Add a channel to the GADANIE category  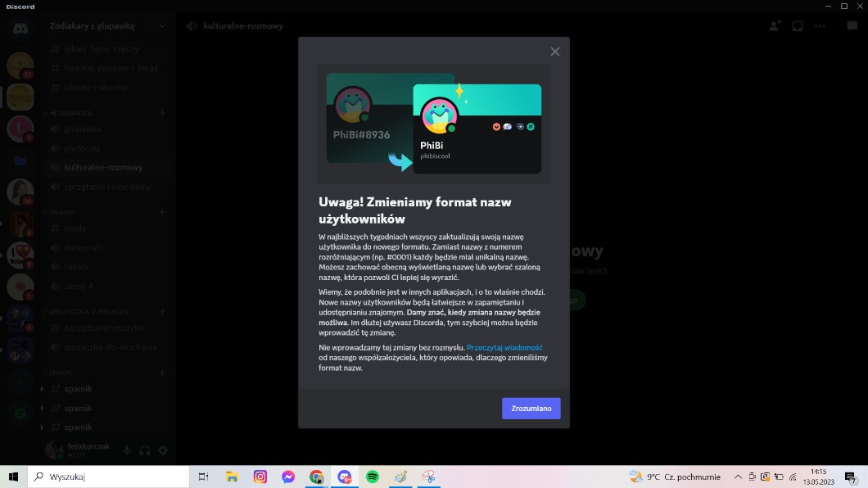pyautogui.click(x=162, y=113)
